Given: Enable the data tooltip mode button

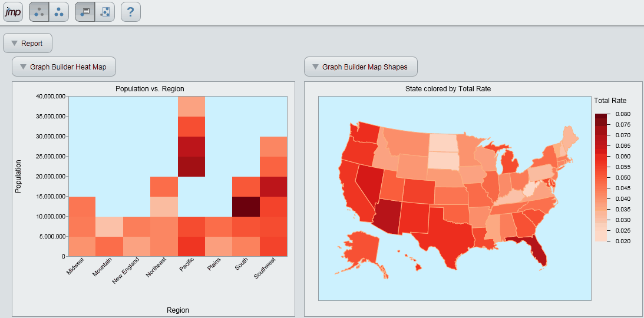Looking at the screenshot, I should point(85,12).
